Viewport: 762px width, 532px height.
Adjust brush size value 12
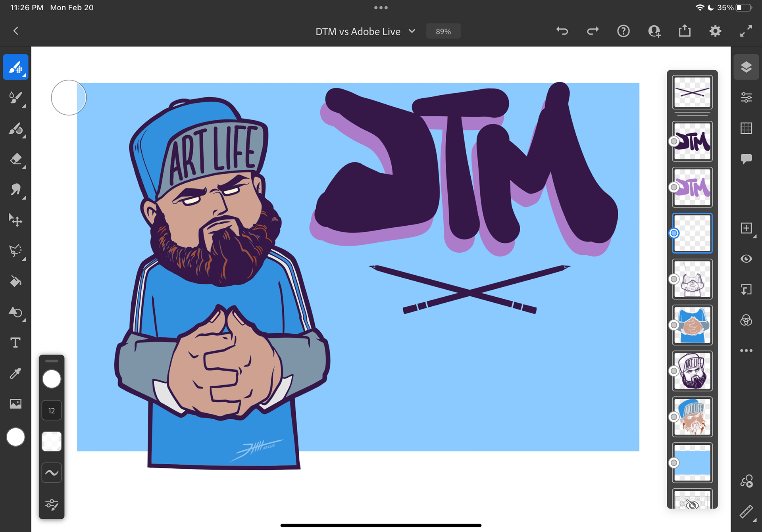(52, 411)
